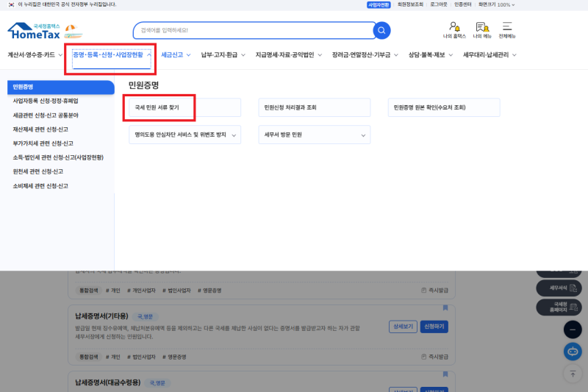Click 납세증명서(대금수령용) title

(x=107, y=382)
